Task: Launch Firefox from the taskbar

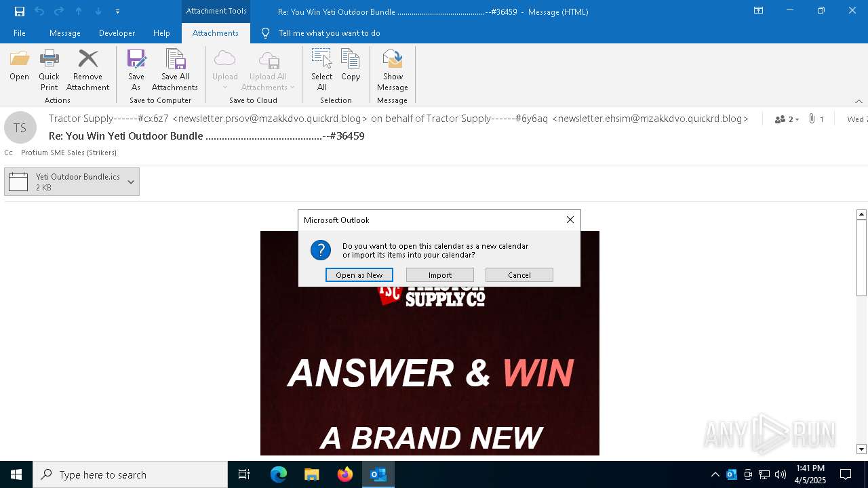Action: tap(345, 474)
